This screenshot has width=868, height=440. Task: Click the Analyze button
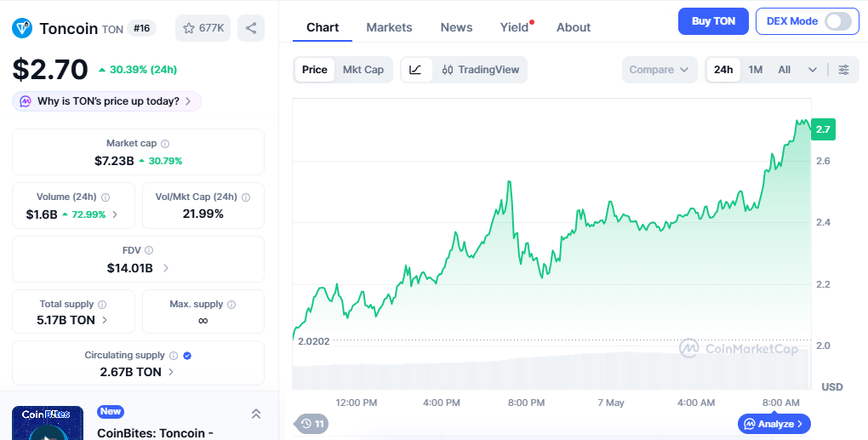(774, 424)
